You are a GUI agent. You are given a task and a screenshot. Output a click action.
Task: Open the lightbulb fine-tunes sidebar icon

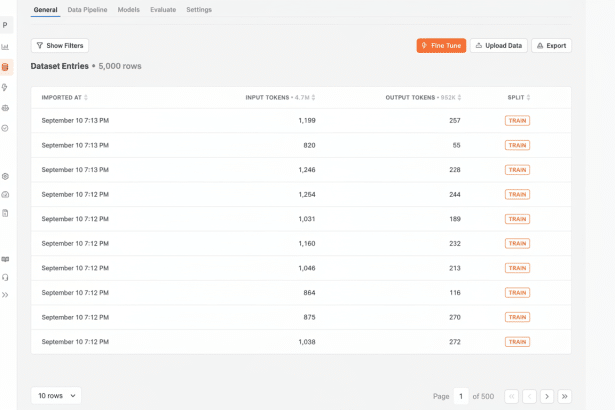coord(5,87)
